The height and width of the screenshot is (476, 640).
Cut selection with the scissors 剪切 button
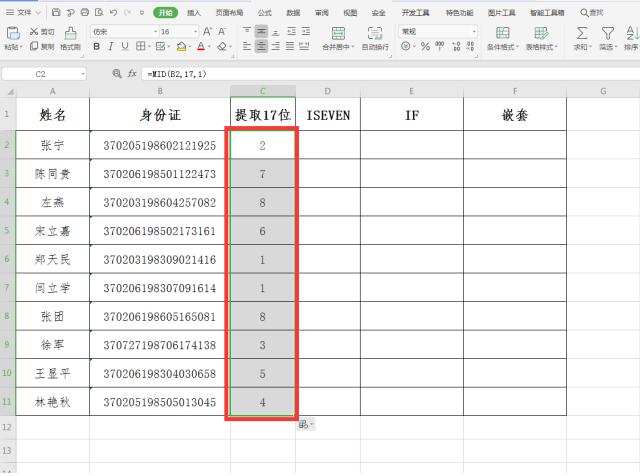tap(42, 31)
